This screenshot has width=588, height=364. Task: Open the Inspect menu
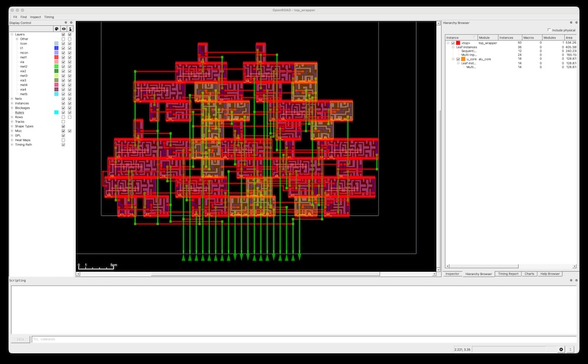35,17
